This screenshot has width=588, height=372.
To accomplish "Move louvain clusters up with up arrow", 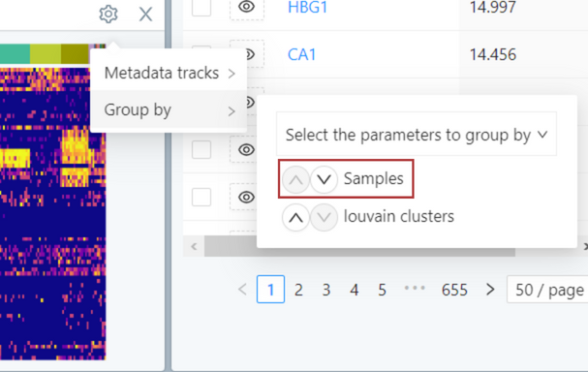I will [295, 217].
